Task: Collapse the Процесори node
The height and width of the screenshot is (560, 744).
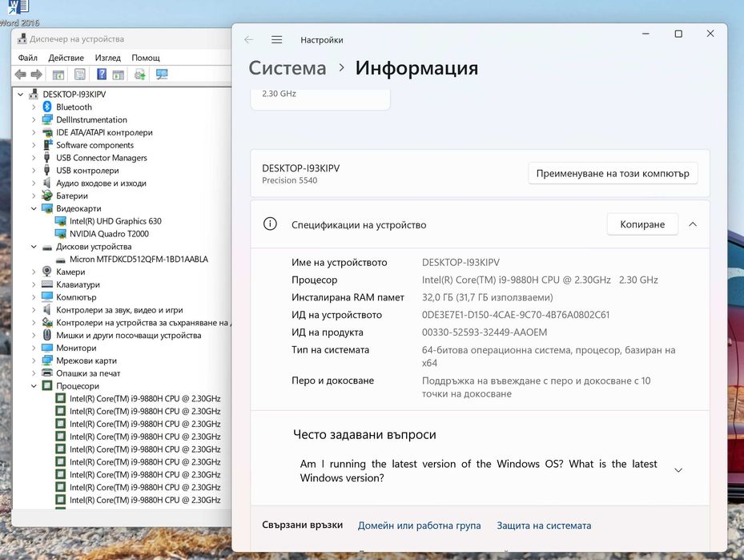Action: (x=34, y=386)
